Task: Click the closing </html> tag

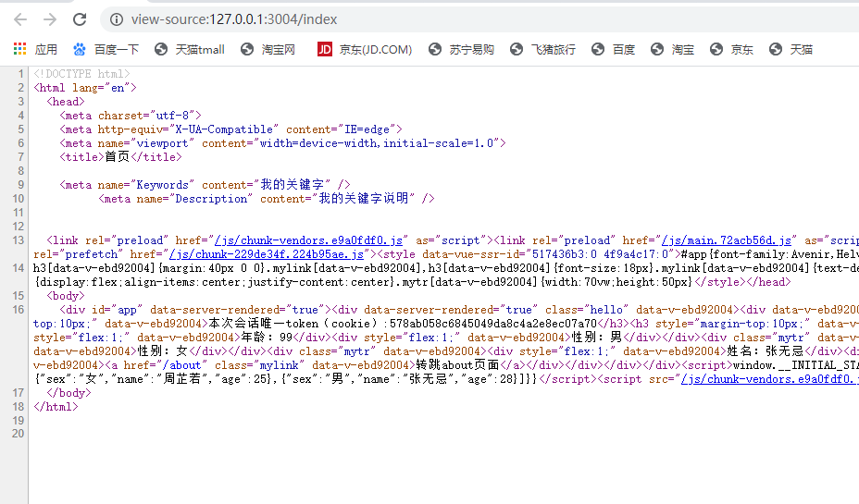Action: pyautogui.click(x=56, y=407)
